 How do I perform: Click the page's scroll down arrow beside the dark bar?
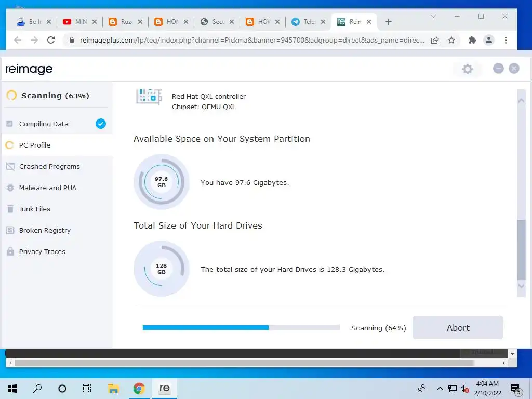click(x=512, y=353)
